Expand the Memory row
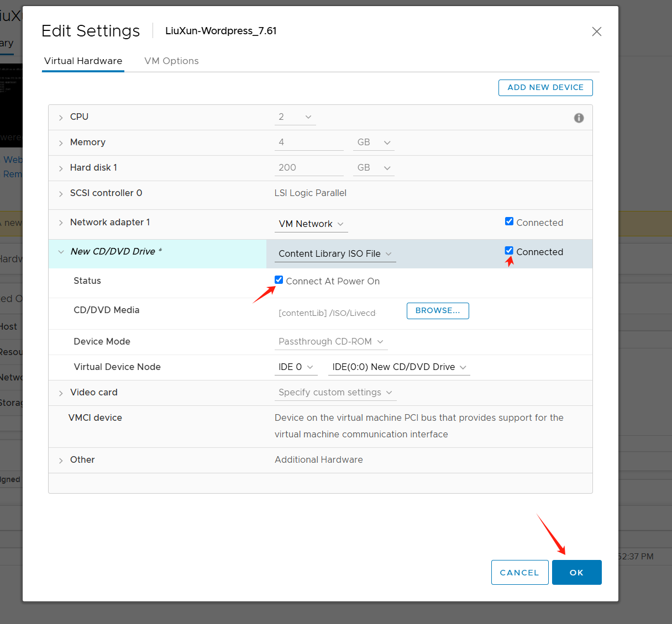The width and height of the screenshot is (672, 624). (61, 143)
